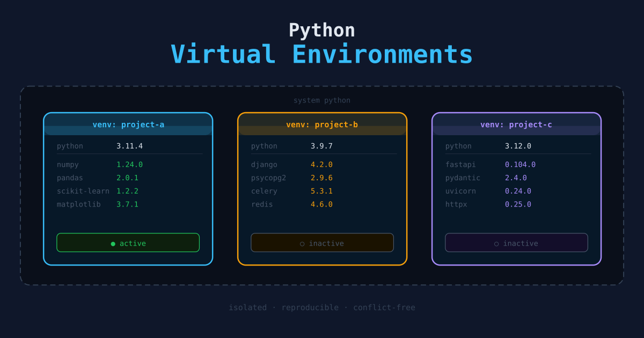Click psycopg2 version 2.9.6
Screen dimensions: 644x338
coord(321,178)
